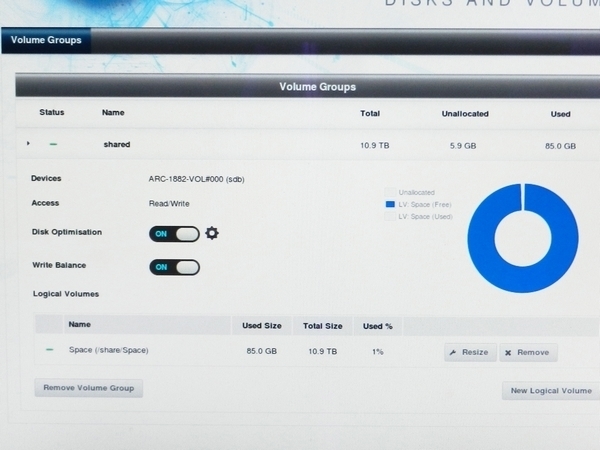Click the Unallocated column header
600x450 pixels.
[465, 114]
